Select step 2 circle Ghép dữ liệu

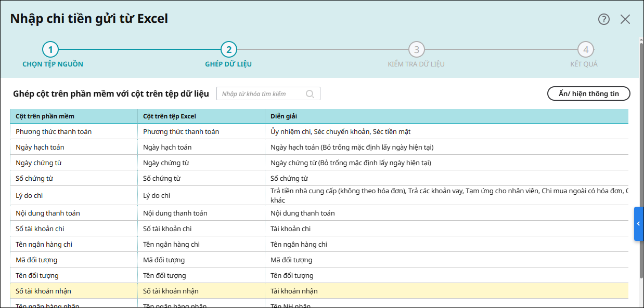click(x=228, y=50)
